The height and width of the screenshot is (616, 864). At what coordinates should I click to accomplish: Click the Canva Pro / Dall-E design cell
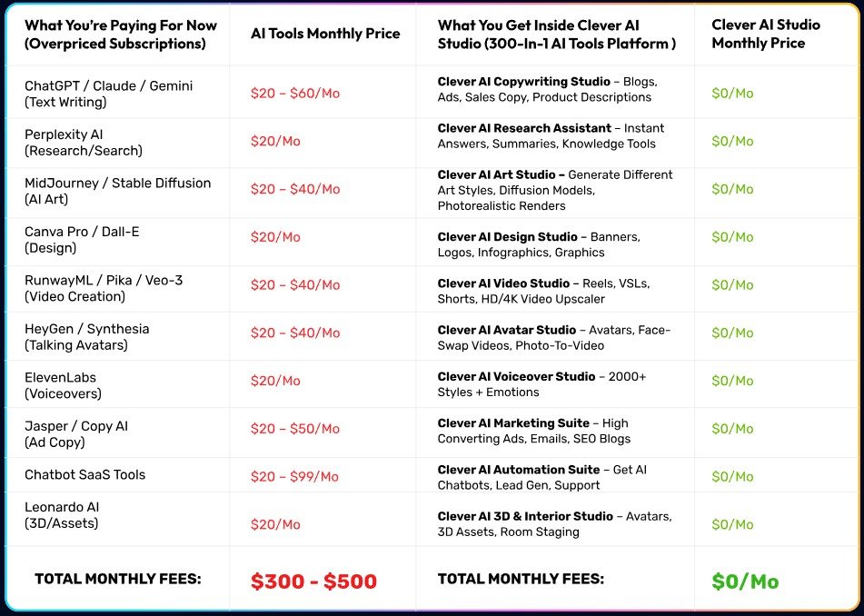click(83, 239)
